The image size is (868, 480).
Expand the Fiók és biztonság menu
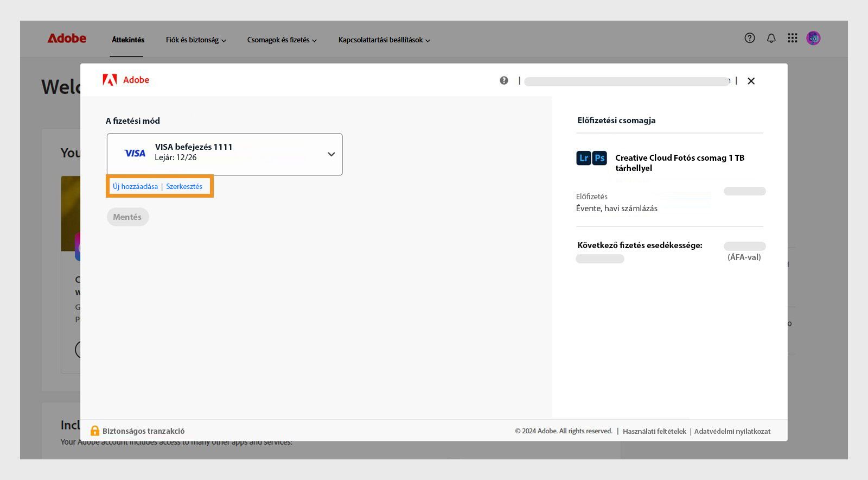click(x=196, y=40)
